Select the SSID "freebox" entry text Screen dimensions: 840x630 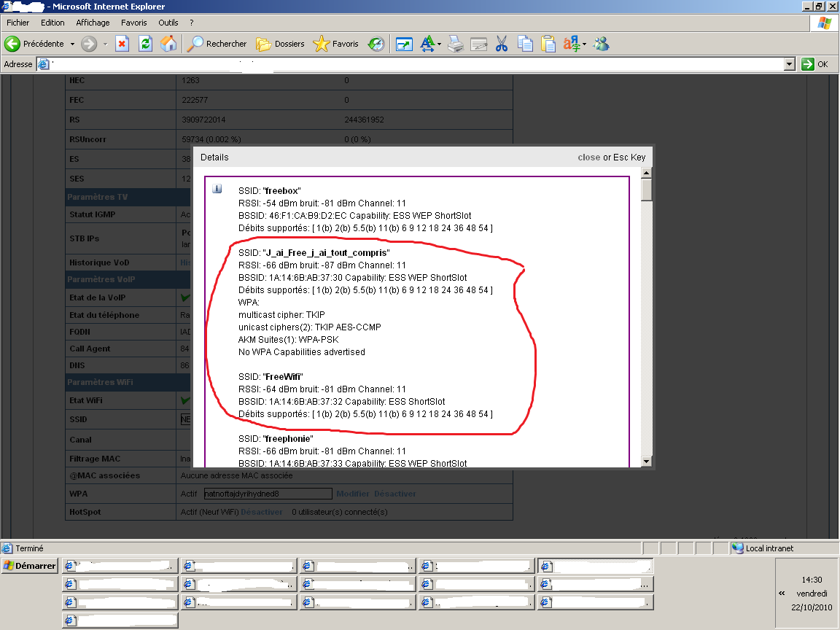coord(270,191)
